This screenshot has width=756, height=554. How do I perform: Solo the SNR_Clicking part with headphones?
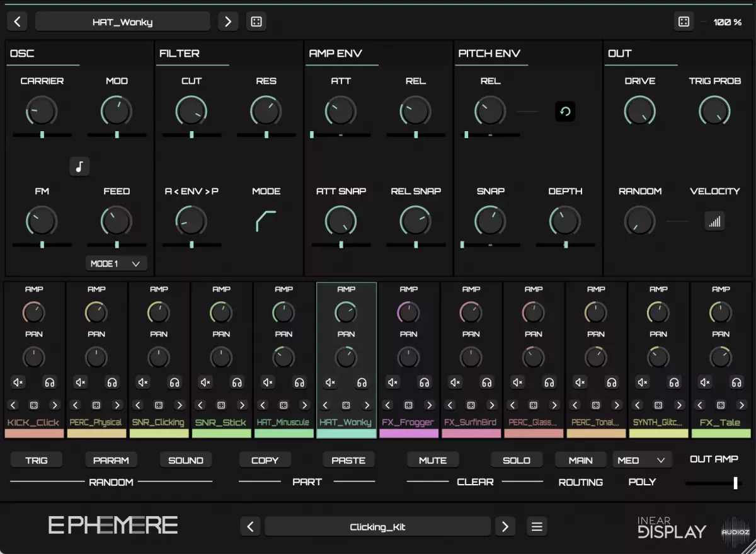point(175,382)
